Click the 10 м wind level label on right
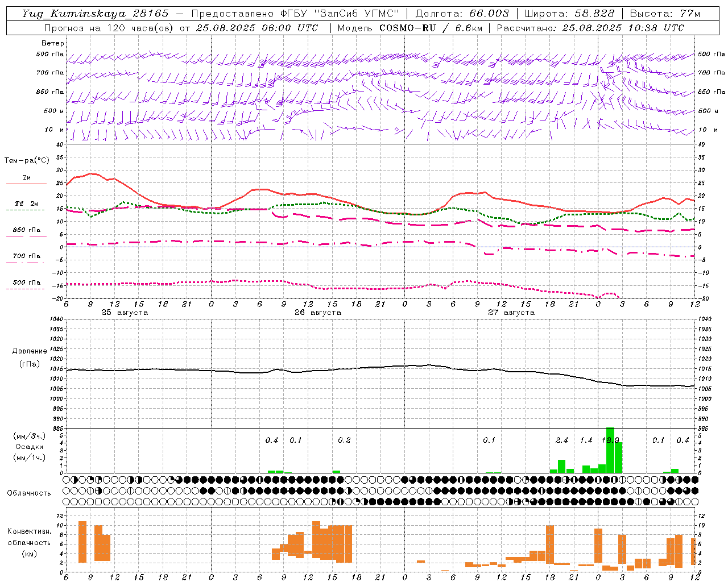The width and height of the screenshot is (728, 582). [708, 130]
